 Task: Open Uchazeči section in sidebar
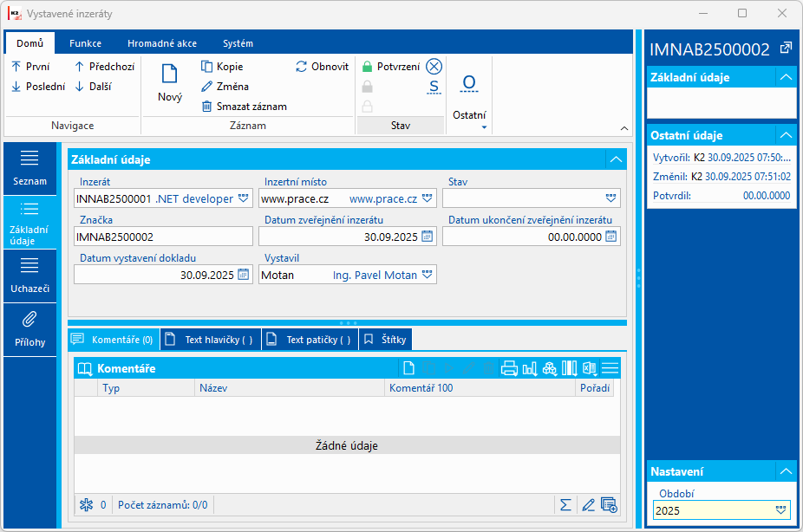point(29,276)
